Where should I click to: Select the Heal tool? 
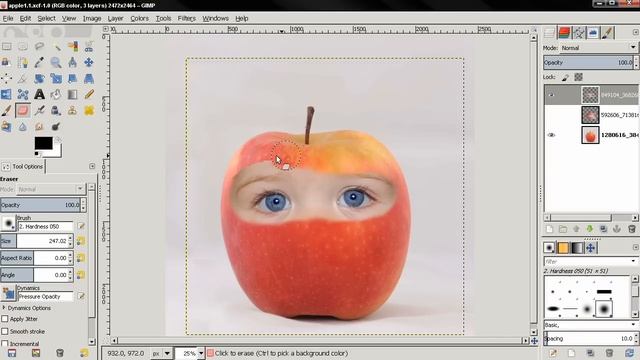point(89,110)
